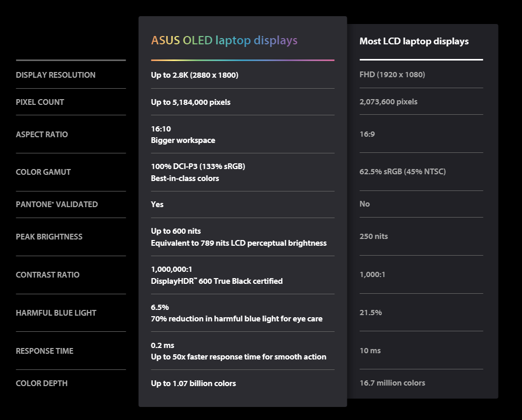This screenshot has width=522, height=420.
Task: Click the ASPECT RATIO row label
Action: pyautogui.click(x=42, y=135)
